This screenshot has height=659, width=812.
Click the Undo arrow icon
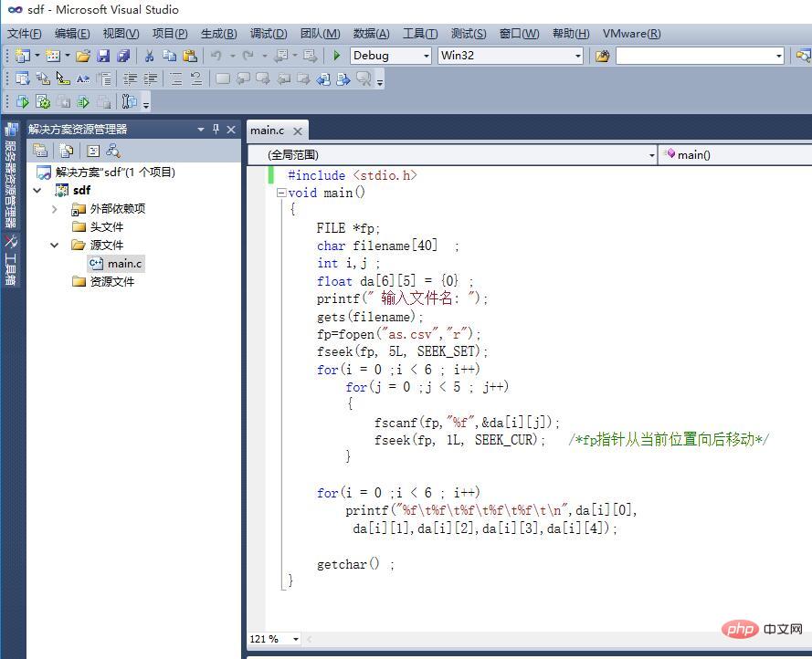pos(216,56)
